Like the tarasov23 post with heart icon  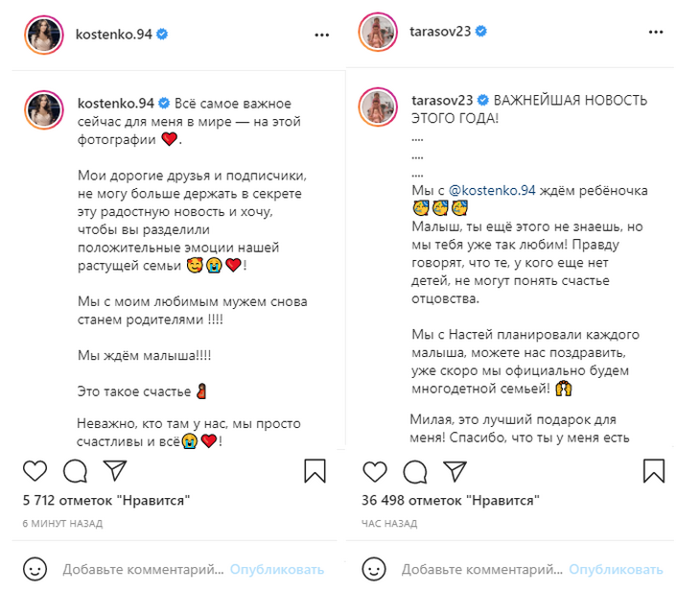[x=375, y=471]
